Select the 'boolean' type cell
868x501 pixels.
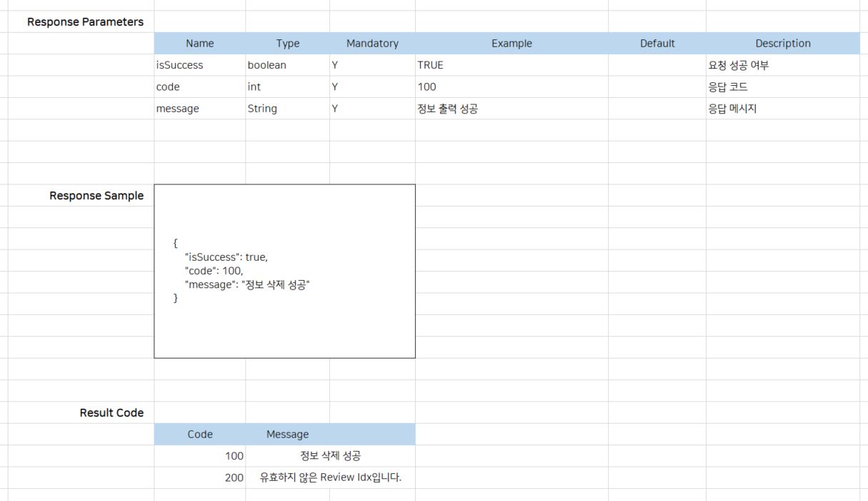point(267,65)
